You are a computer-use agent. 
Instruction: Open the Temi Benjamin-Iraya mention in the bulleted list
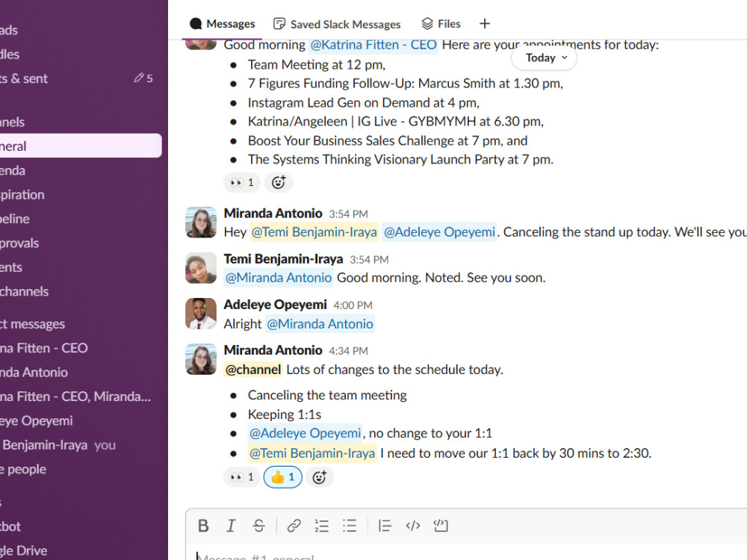pos(312,453)
